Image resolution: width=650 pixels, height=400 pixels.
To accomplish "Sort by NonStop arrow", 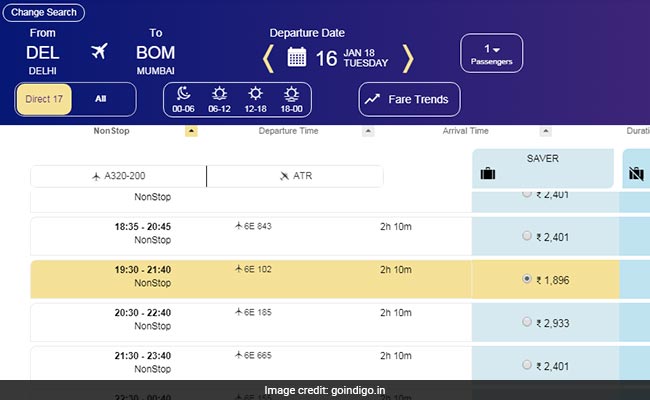I will click(x=191, y=131).
